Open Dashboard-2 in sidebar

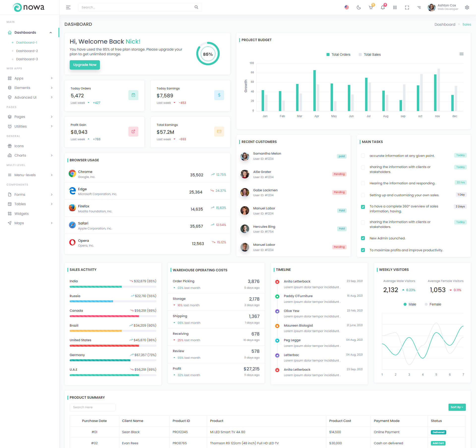[27, 51]
